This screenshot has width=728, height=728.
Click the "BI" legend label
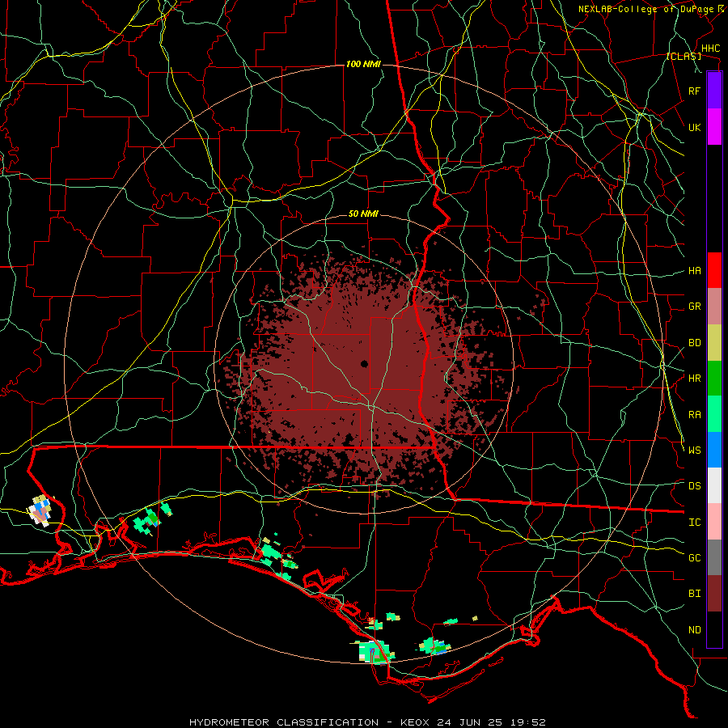pyautogui.click(x=695, y=594)
